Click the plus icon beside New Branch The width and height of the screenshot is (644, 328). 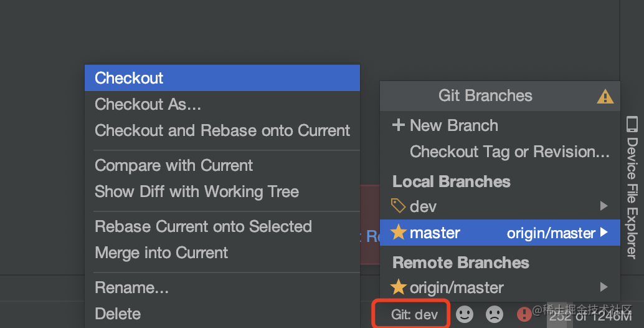pyautogui.click(x=398, y=125)
